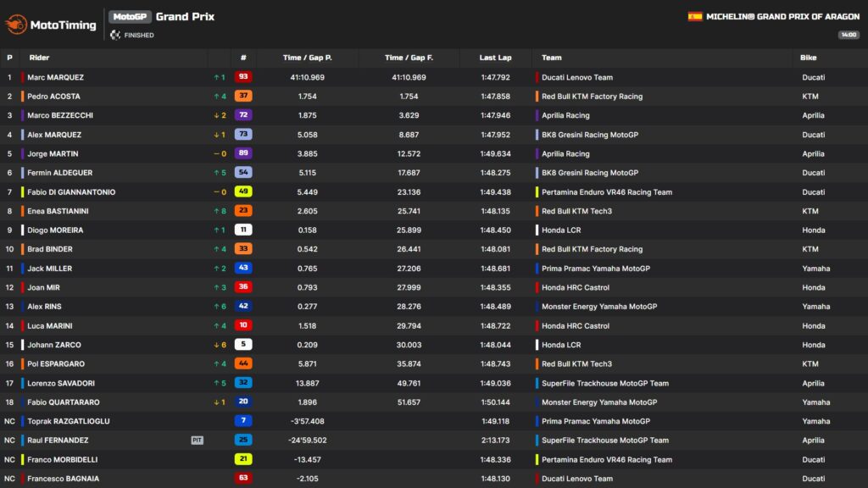868x488 pixels.
Task: Click number badge 33 of Brad Binder
Action: [243, 248]
